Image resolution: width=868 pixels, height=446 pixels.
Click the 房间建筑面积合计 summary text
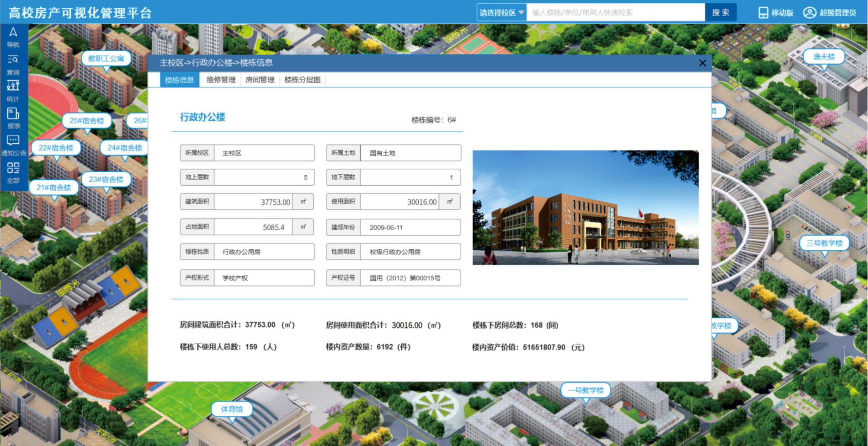click(x=237, y=325)
